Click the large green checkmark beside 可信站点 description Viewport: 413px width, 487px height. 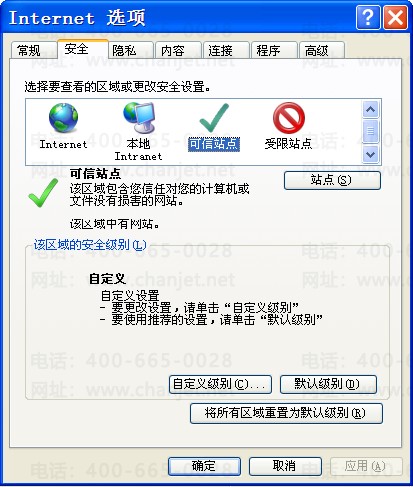[43, 193]
